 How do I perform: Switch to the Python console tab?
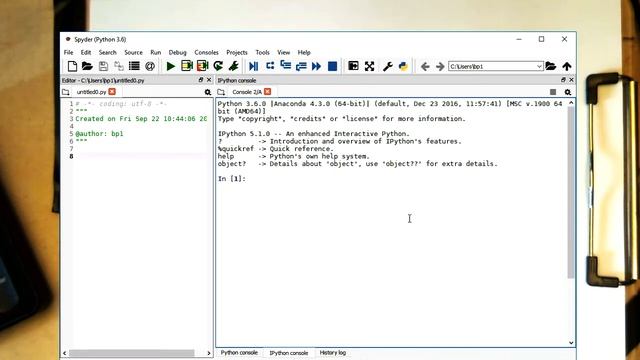pos(239,352)
